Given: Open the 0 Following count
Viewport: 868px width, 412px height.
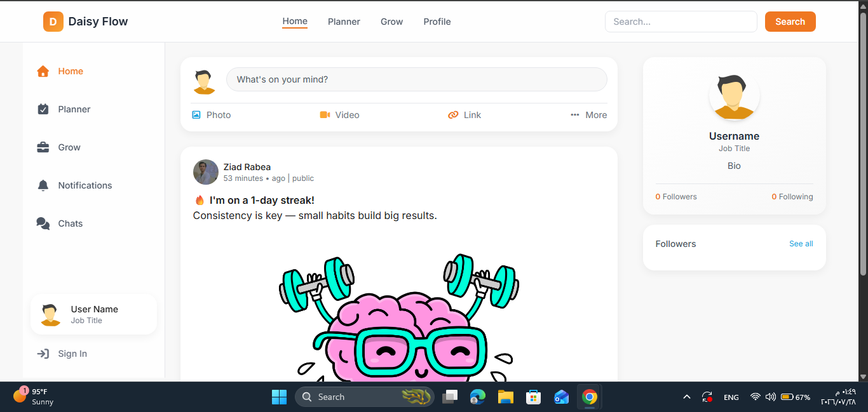Looking at the screenshot, I should [792, 197].
